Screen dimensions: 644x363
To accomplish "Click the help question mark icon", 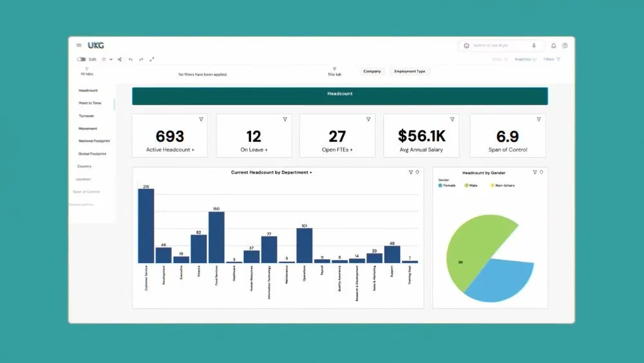I will [565, 46].
